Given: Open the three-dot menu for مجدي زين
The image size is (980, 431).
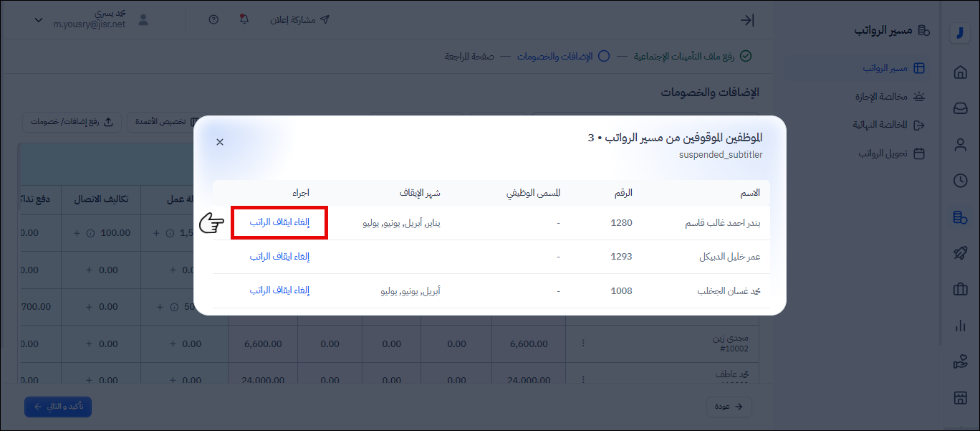Looking at the screenshot, I should tap(582, 344).
